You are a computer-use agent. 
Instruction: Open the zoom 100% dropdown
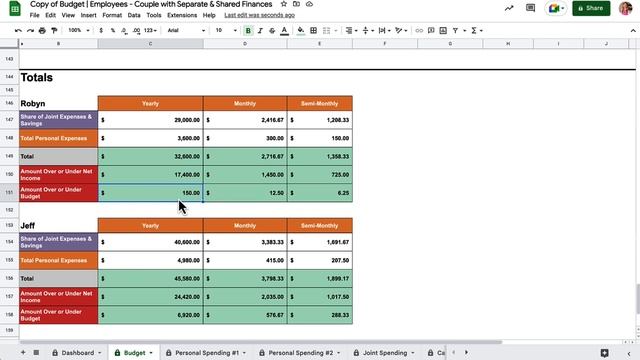coord(79,31)
